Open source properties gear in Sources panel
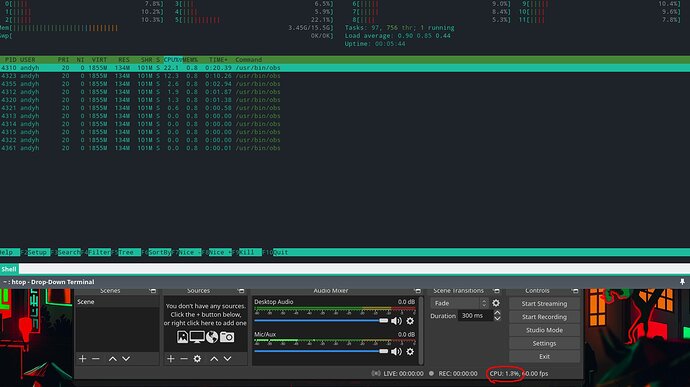Screen dimensions: 690x387 (x=197, y=359)
